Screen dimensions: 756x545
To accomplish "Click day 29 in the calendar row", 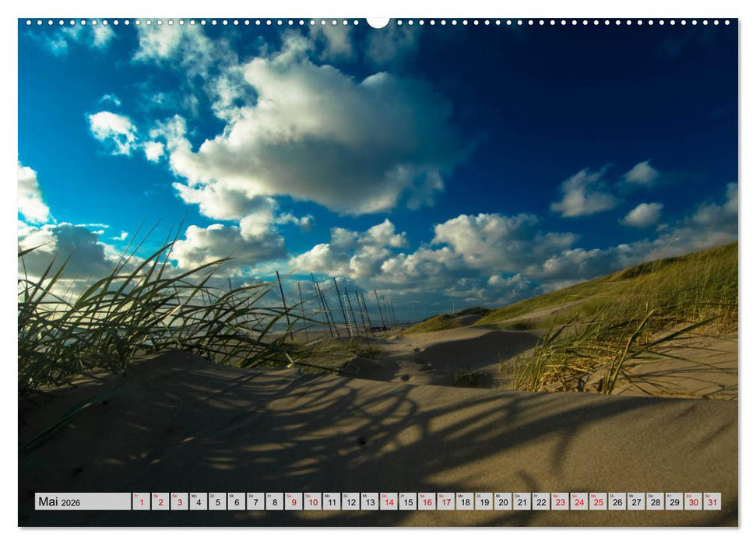I will click(674, 501).
